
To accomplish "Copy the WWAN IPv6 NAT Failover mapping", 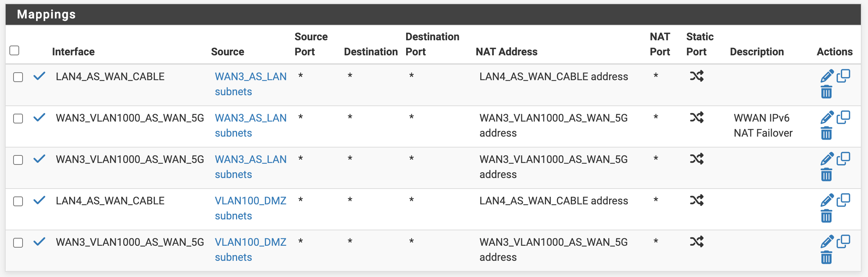I will tap(844, 117).
